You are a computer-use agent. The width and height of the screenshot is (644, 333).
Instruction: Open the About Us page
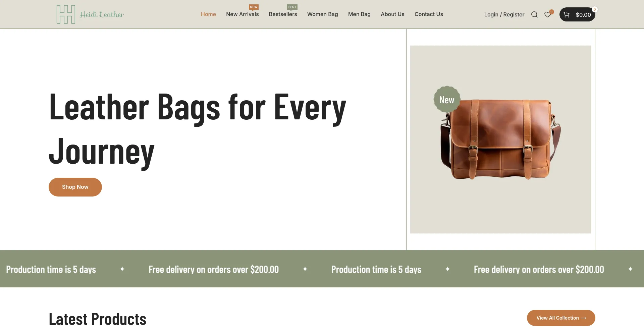pos(392,14)
